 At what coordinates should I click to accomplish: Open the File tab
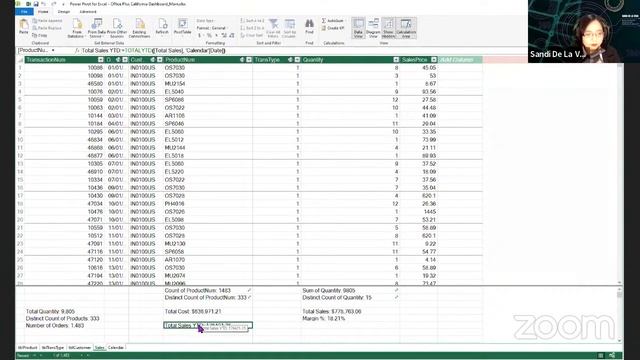pyautogui.click(x=24, y=12)
